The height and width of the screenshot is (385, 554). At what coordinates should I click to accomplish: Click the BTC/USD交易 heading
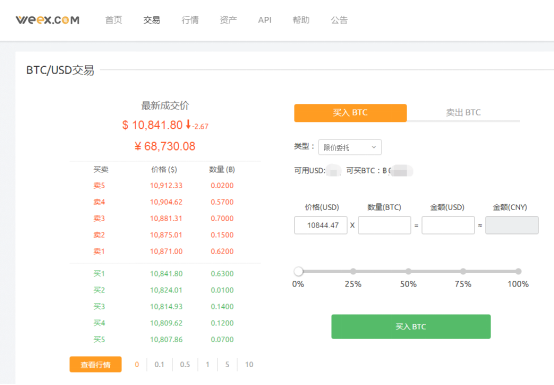(x=60, y=70)
